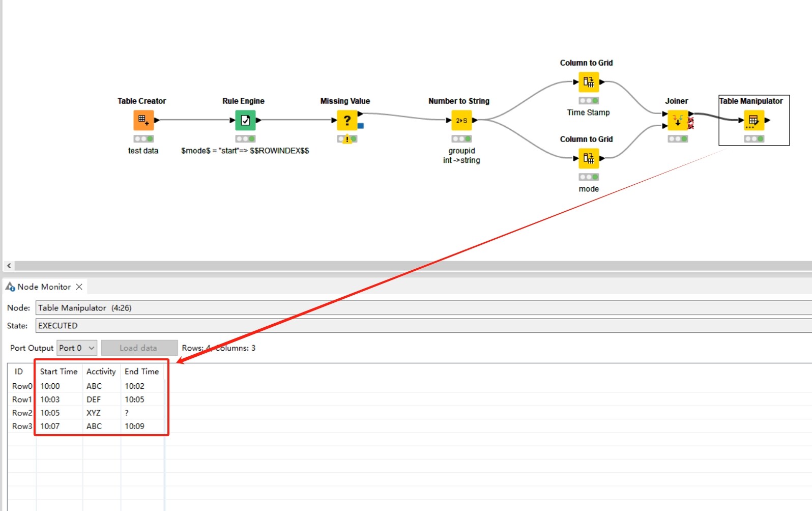
Task: Select the Table Creator node icon
Action: (143, 120)
